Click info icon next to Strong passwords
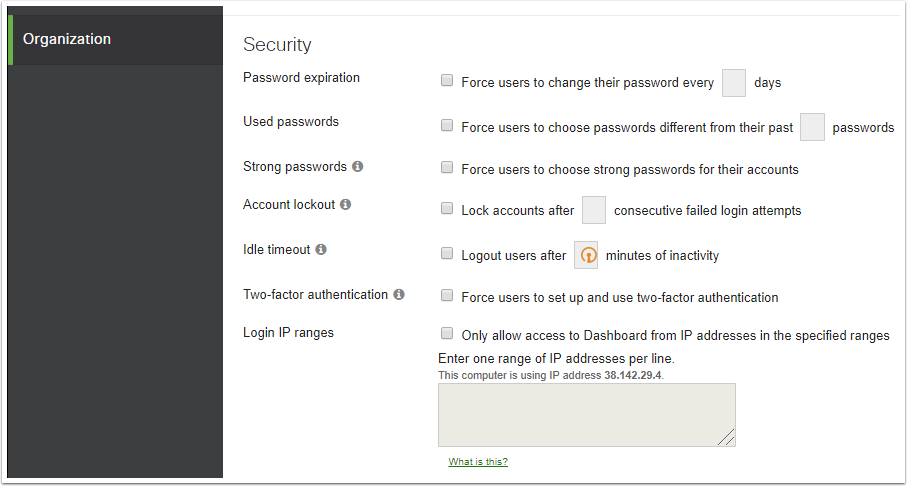This screenshot has height=486, width=907. pos(358,167)
